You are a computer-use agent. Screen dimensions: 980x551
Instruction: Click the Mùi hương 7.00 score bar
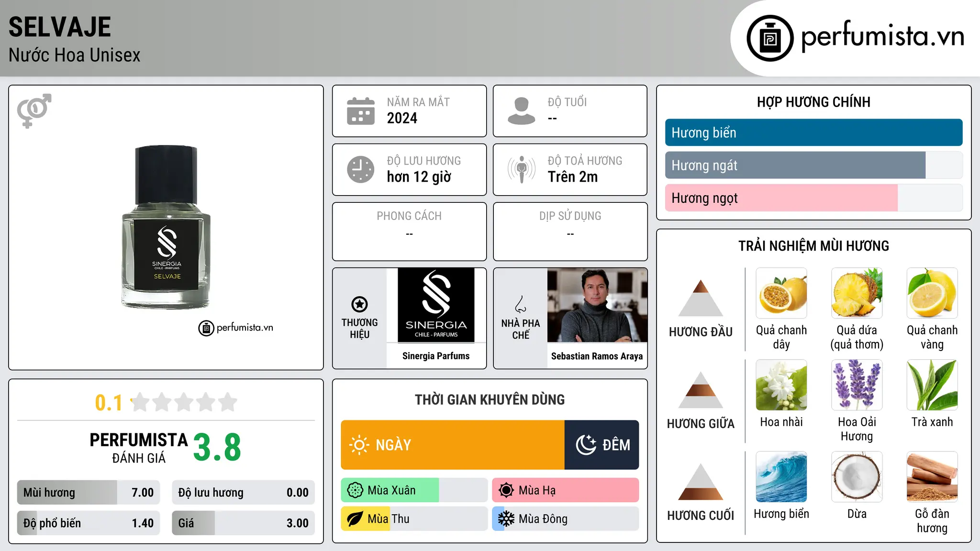[89, 492]
